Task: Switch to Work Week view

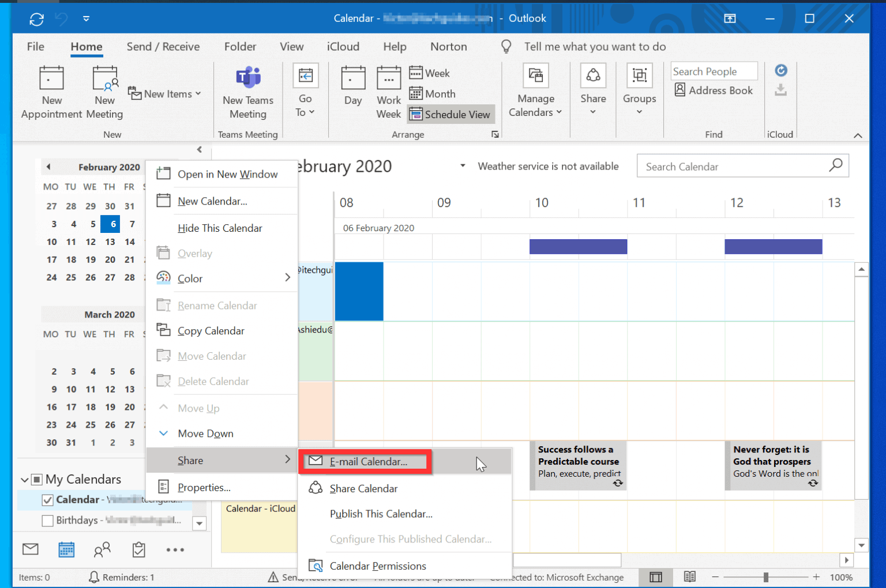Action: 389,92
